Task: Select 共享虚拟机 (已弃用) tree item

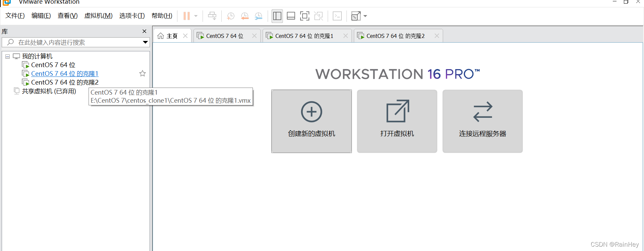Action: pyautogui.click(x=49, y=91)
